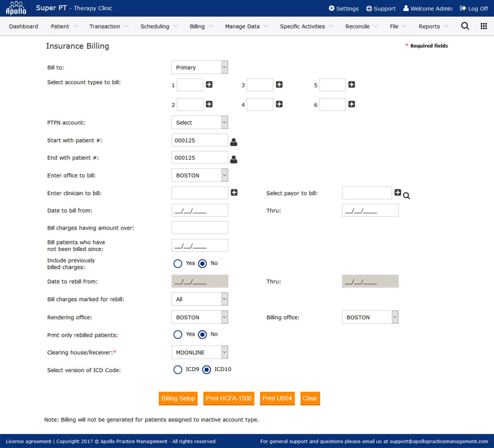This screenshot has height=448, width=494.
Task: Select Yes for print only rebilled patients
Action: [178, 335]
